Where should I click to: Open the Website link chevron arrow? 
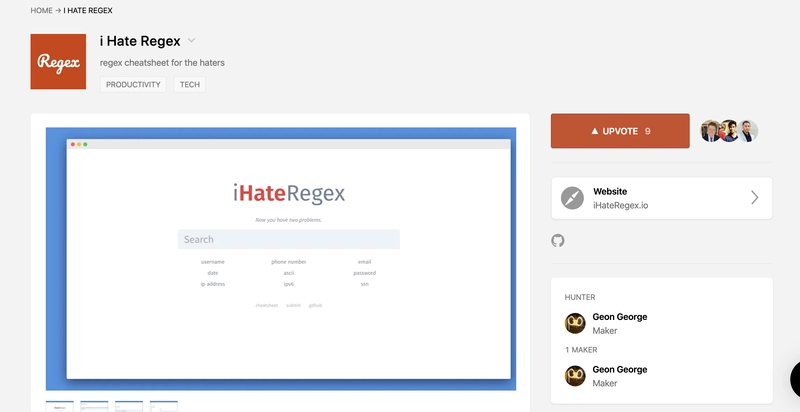[x=755, y=198]
